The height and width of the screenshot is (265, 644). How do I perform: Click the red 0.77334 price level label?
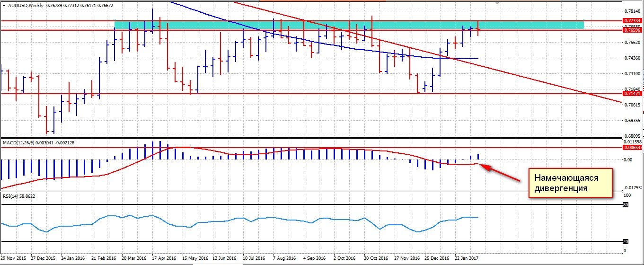click(632, 21)
